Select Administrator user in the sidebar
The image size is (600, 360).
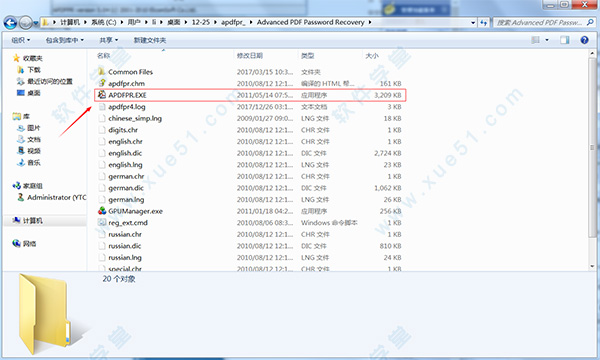57,197
